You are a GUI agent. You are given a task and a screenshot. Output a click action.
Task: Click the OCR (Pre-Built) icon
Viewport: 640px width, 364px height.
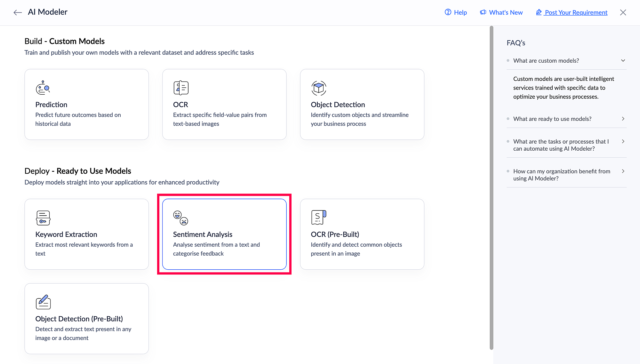point(319,218)
